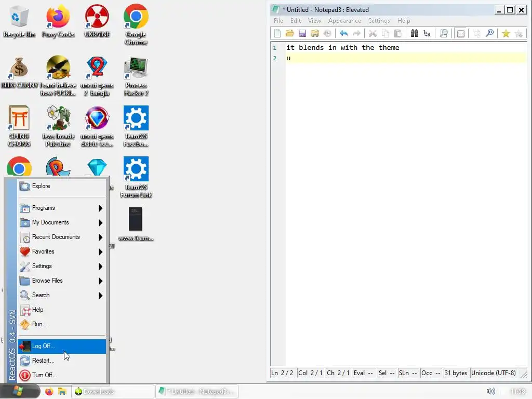Open file explorer icon in quick launch
The width and height of the screenshot is (532, 399).
(62, 392)
